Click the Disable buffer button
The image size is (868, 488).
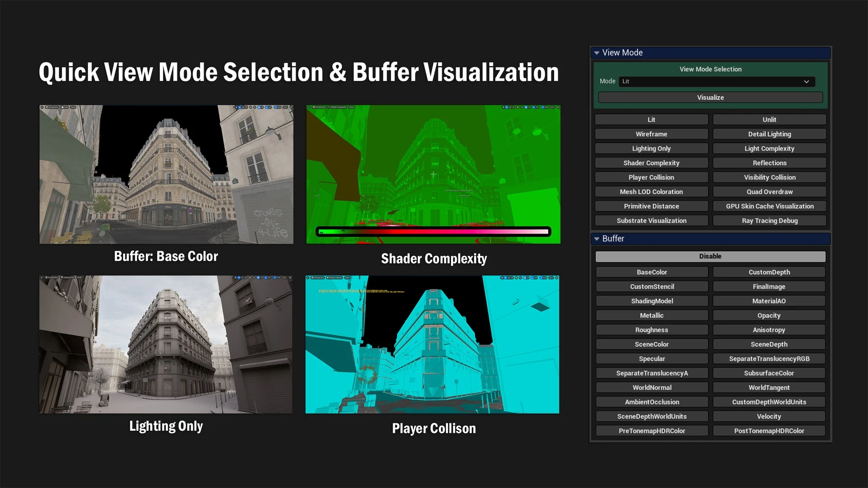(710, 256)
